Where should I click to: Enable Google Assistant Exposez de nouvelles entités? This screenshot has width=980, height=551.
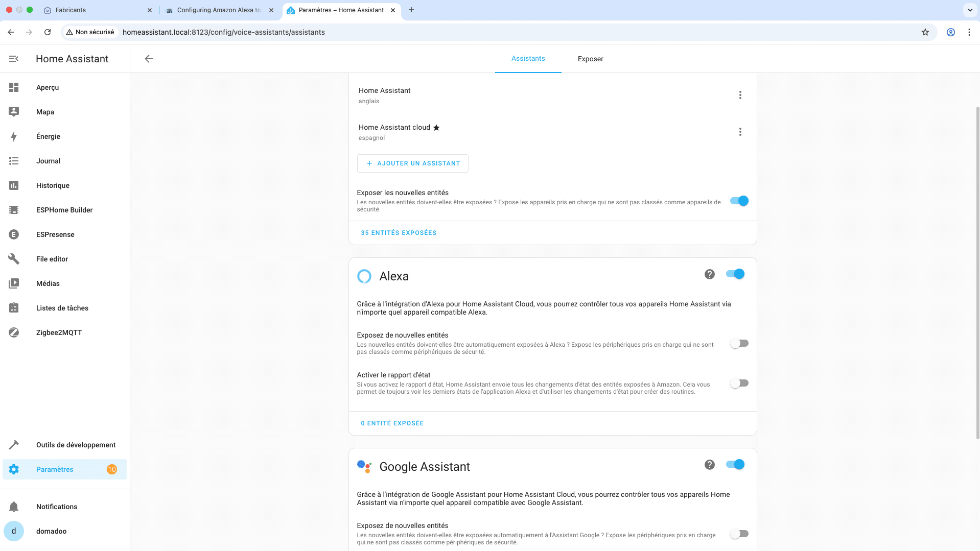[x=739, y=534]
